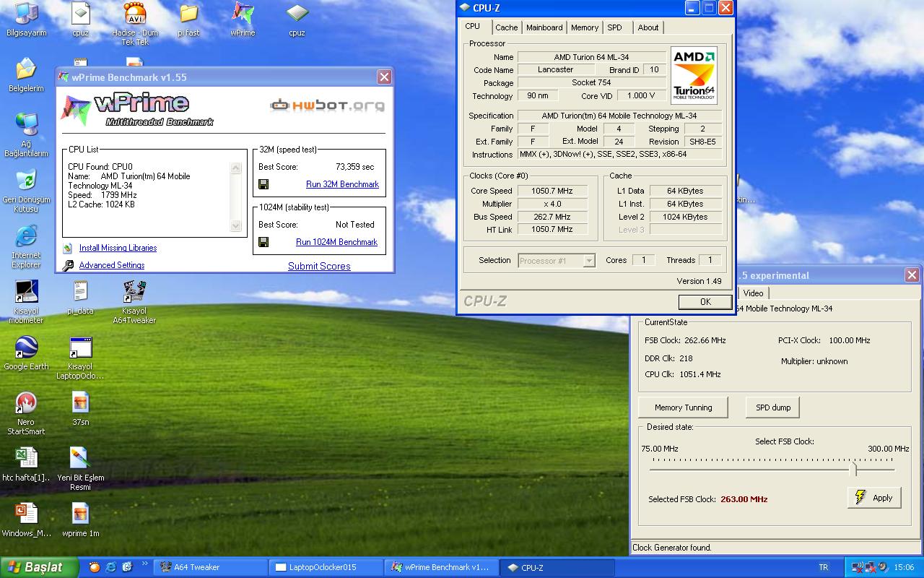Click Apply button with lightning icon
The height and width of the screenshot is (578, 924).
pos(874,498)
